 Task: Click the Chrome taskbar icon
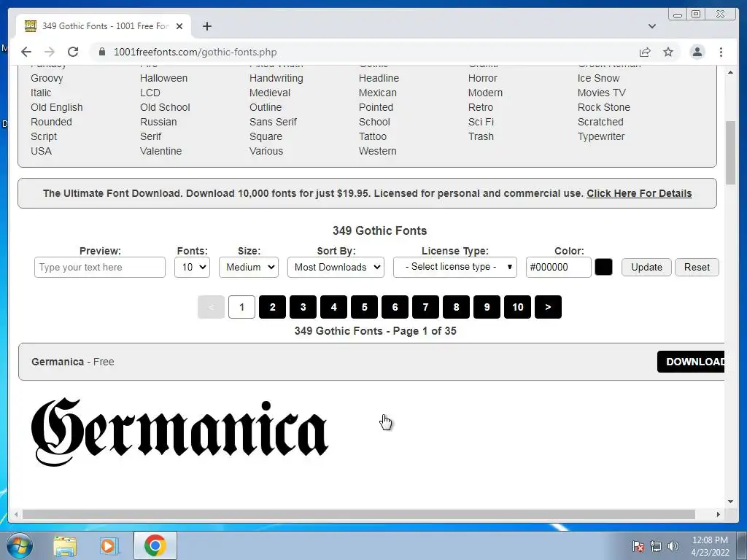pyautogui.click(x=155, y=545)
